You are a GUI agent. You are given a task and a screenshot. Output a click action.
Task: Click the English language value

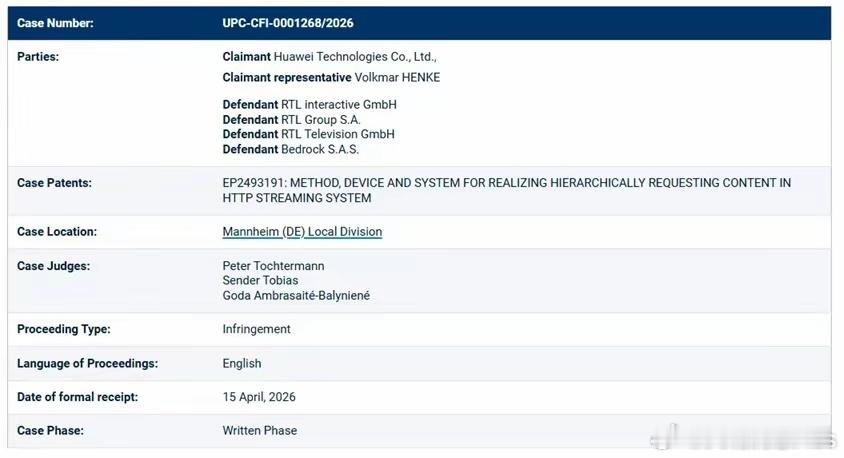(242, 363)
